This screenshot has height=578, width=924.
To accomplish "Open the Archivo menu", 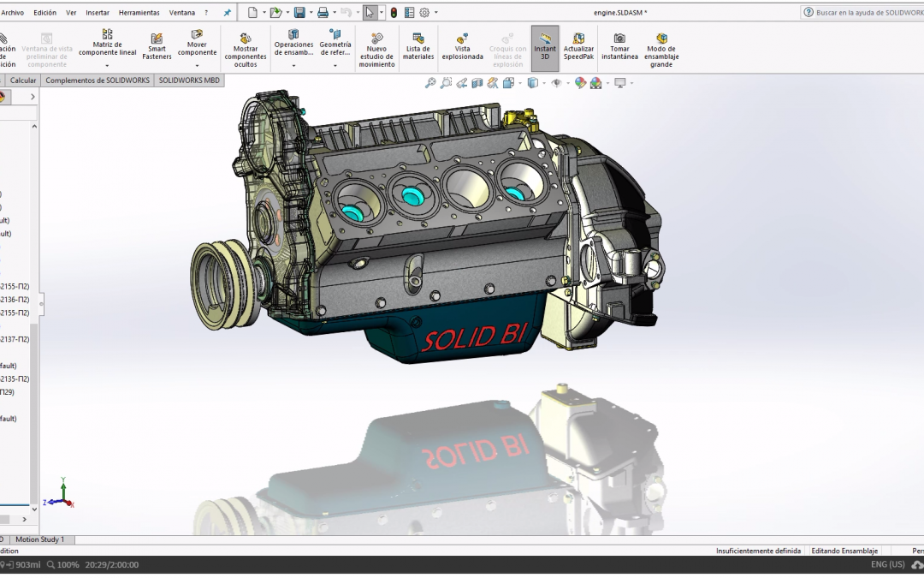I will 12,12.
